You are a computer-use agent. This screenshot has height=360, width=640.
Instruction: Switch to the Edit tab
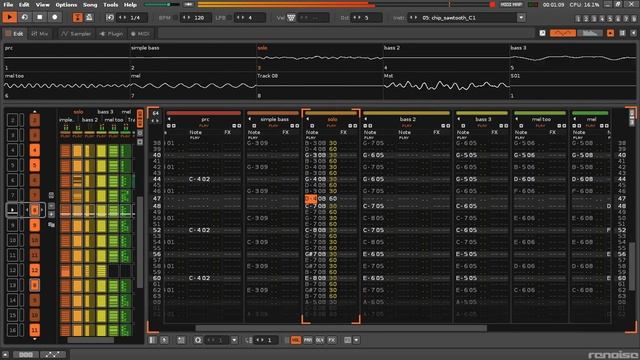point(15,33)
